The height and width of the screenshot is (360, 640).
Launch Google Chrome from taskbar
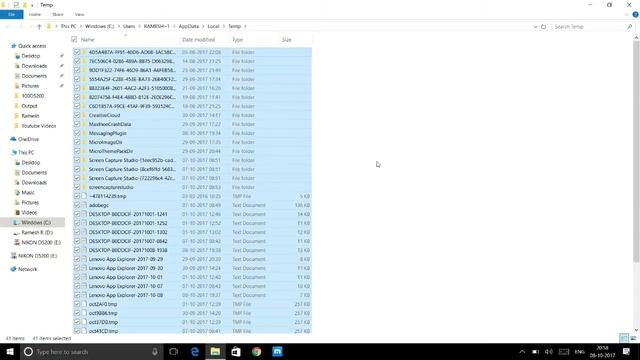point(257,352)
